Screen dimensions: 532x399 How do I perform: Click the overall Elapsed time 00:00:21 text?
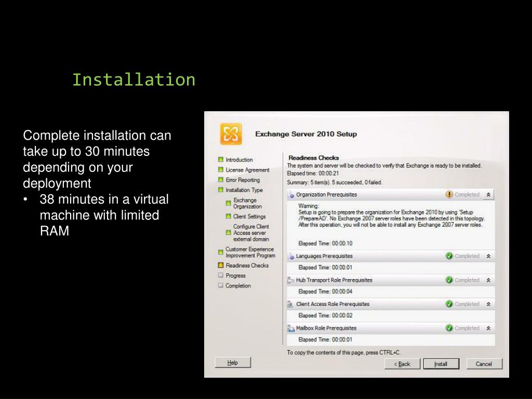click(x=313, y=174)
